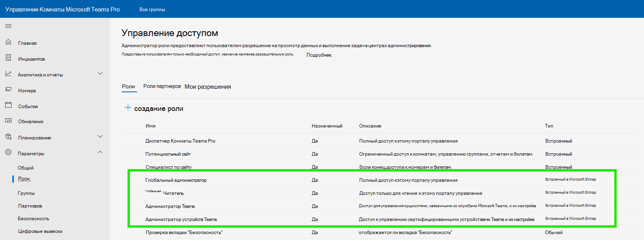Click description 'Доступ только для чтения' cell
The image size is (644, 240).
click(421, 193)
